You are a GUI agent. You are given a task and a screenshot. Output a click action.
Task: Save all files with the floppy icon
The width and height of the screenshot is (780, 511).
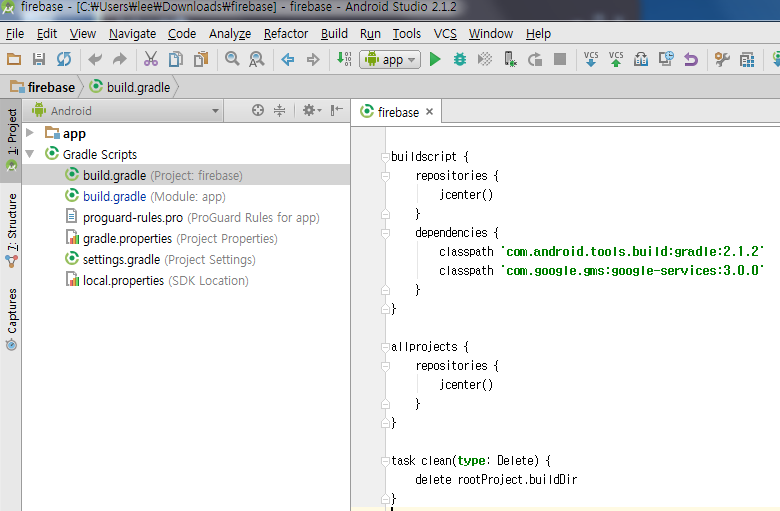(39, 59)
